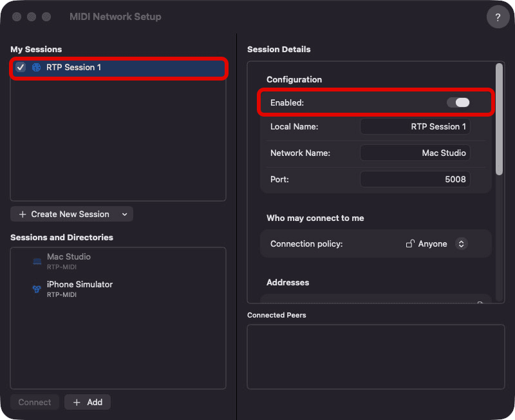Click the unlocked padlock icon beside Anyone

click(410, 243)
